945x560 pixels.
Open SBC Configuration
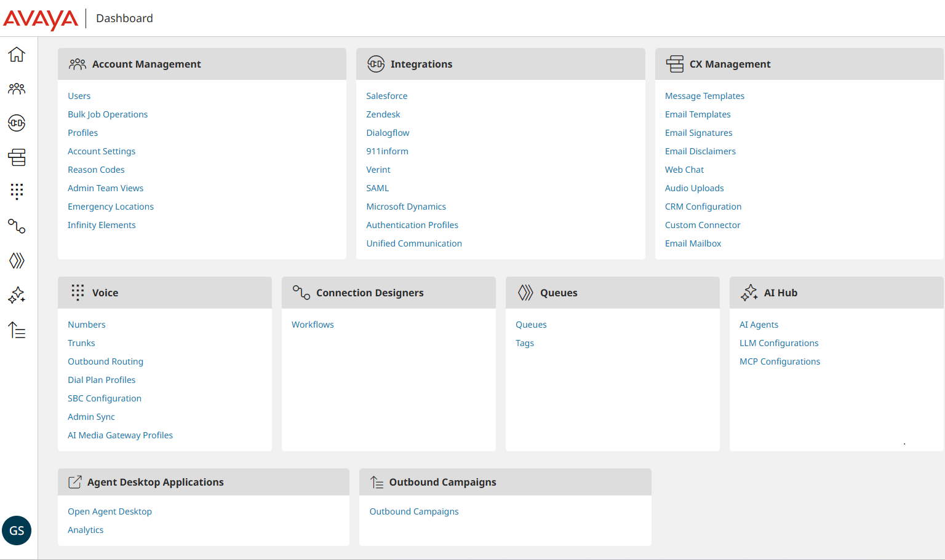105,398
